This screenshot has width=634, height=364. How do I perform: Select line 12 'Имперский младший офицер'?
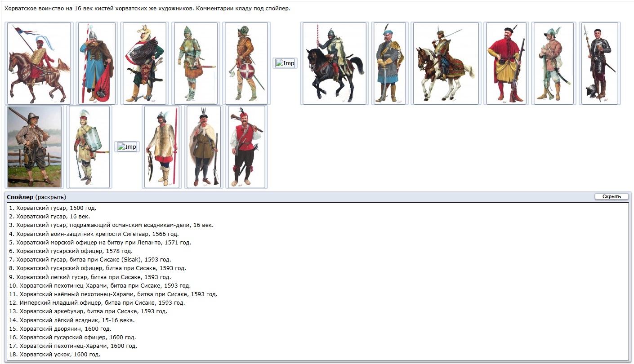(x=97, y=302)
